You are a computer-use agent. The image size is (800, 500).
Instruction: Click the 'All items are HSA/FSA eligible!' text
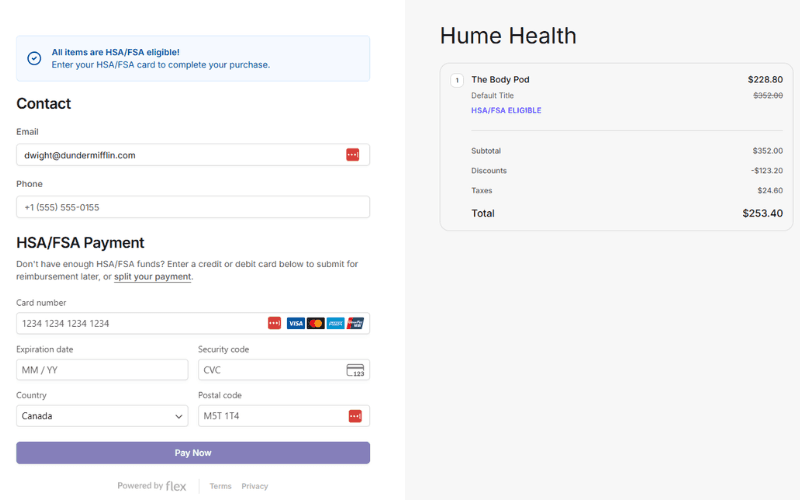click(x=115, y=52)
